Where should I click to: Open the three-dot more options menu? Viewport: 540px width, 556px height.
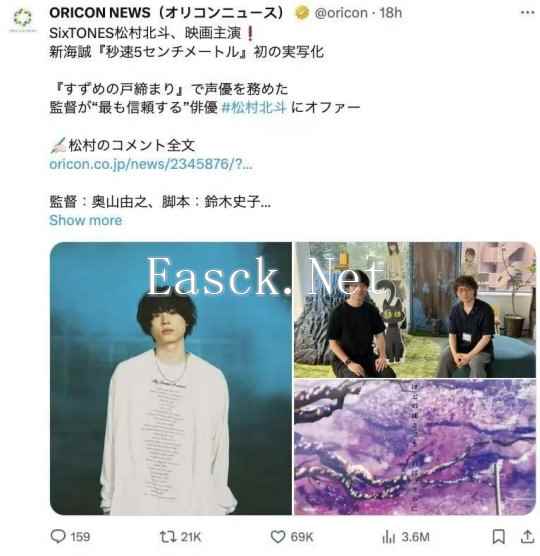pos(527,12)
